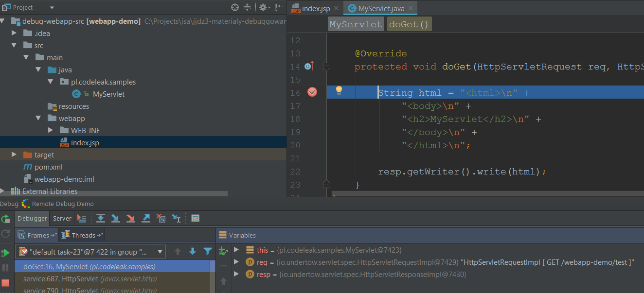Expand the req variable entry
The width and height of the screenshot is (644, 293).
coord(237,262)
